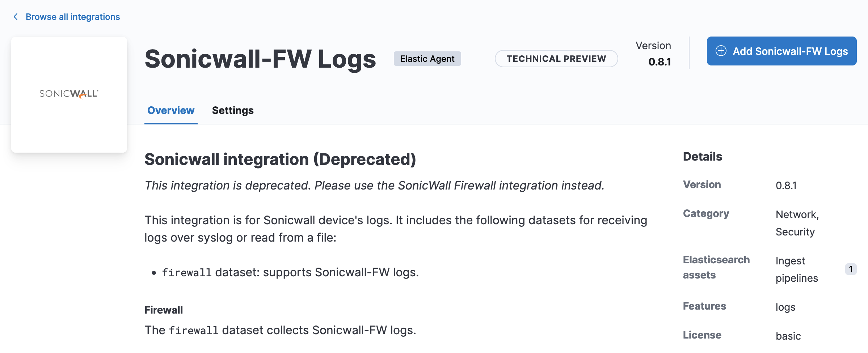Switch to the Overview tab
The image size is (868, 353).
pyautogui.click(x=171, y=110)
